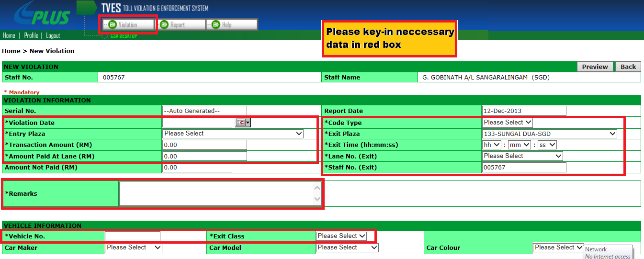Open the Profile link
The image size is (644, 259).
(x=31, y=35)
